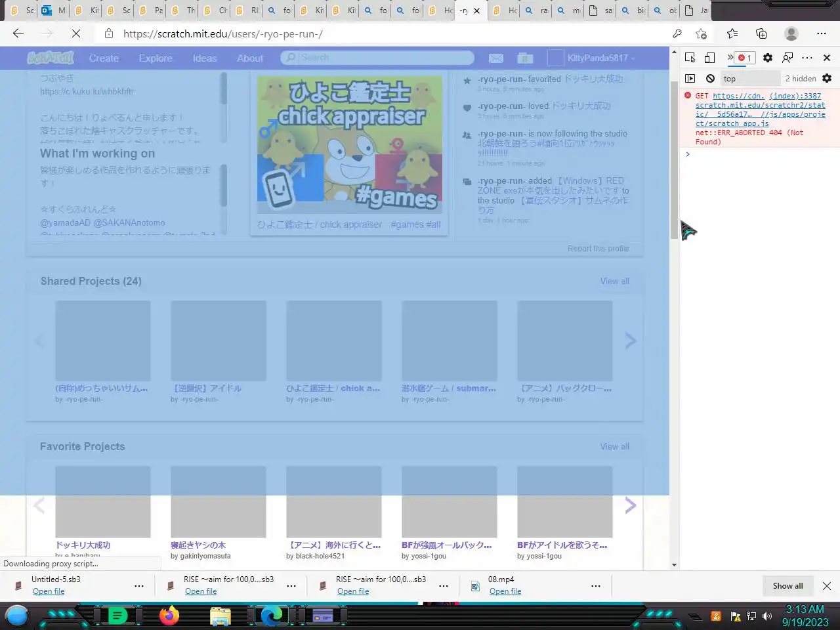The height and width of the screenshot is (630, 840).
Task: Open the Explore menu item in the Scratch navbar
Action: (x=156, y=58)
